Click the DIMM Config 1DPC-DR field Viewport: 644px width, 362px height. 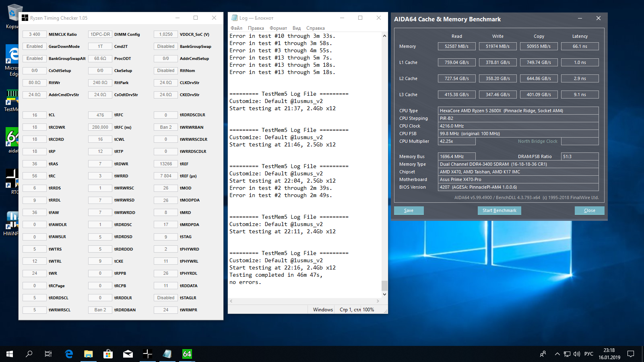tap(100, 34)
